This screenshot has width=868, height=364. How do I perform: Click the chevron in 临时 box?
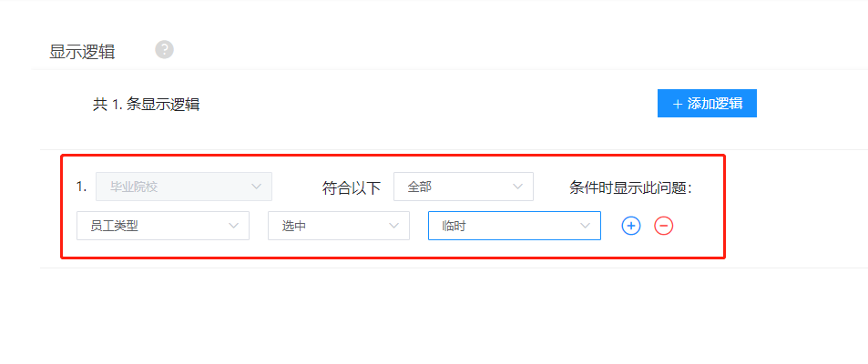click(585, 226)
